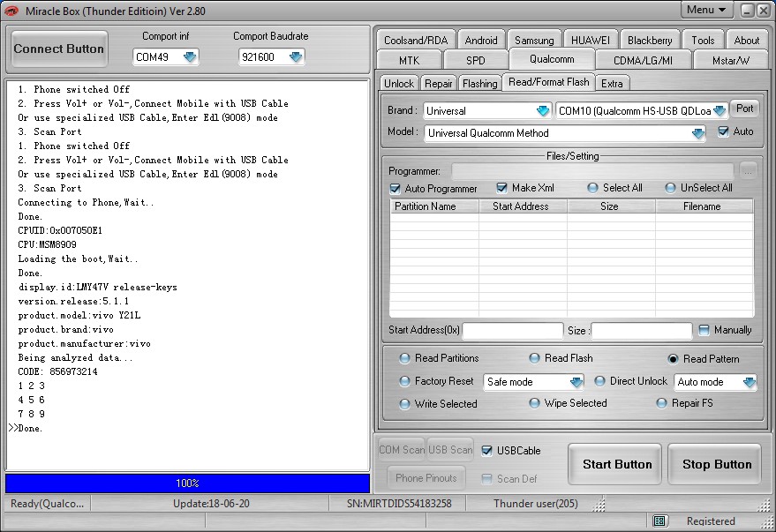
Task: Click the Partition Name column header
Action: coord(434,206)
